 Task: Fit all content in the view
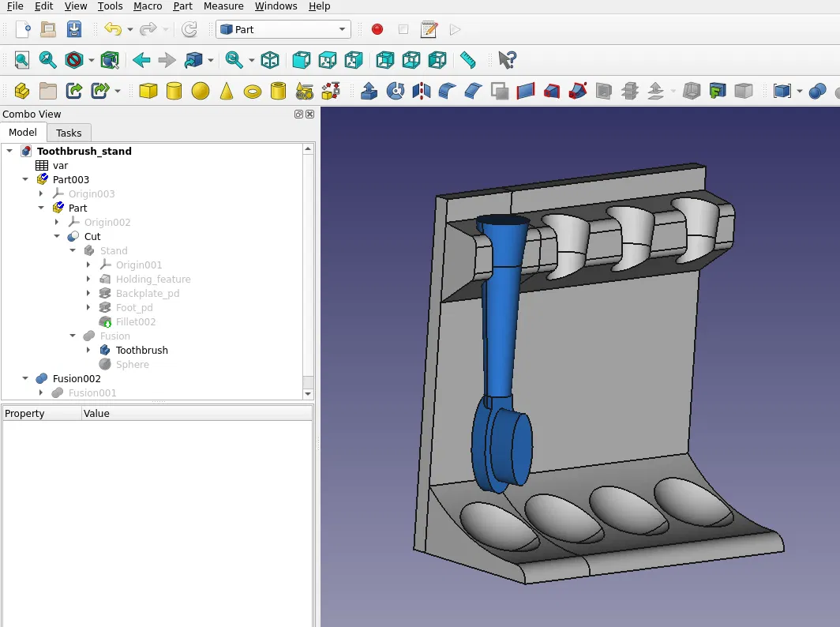(x=21, y=60)
